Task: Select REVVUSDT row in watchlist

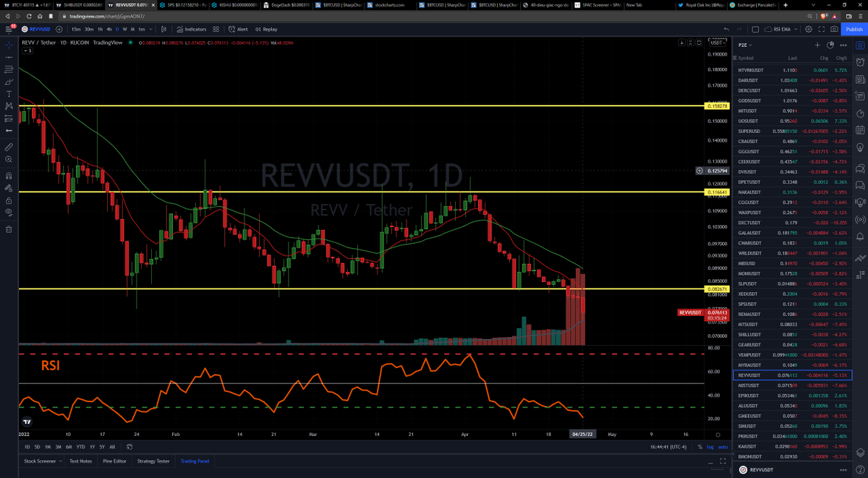Action: (x=793, y=375)
